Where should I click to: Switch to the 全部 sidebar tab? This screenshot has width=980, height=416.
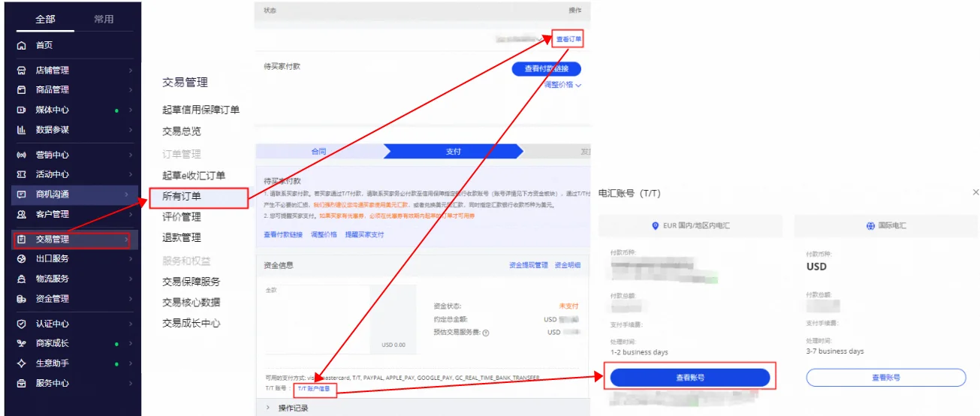click(x=45, y=20)
